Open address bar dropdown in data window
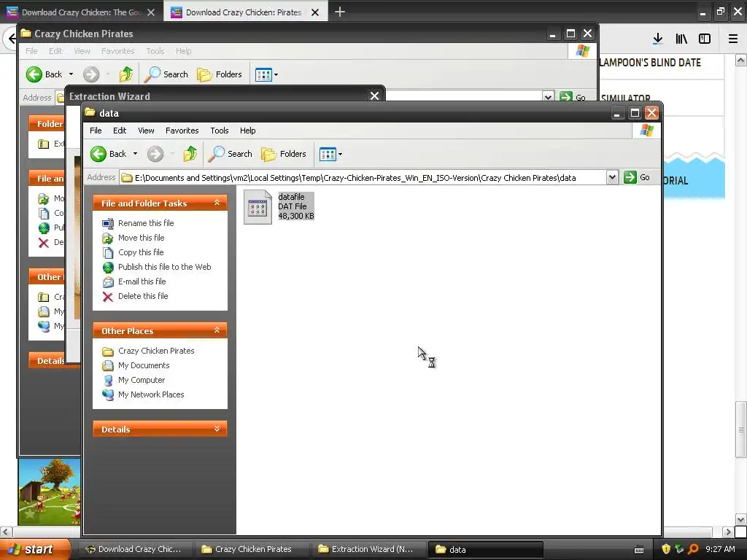The height and width of the screenshot is (560, 747). point(612,178)
